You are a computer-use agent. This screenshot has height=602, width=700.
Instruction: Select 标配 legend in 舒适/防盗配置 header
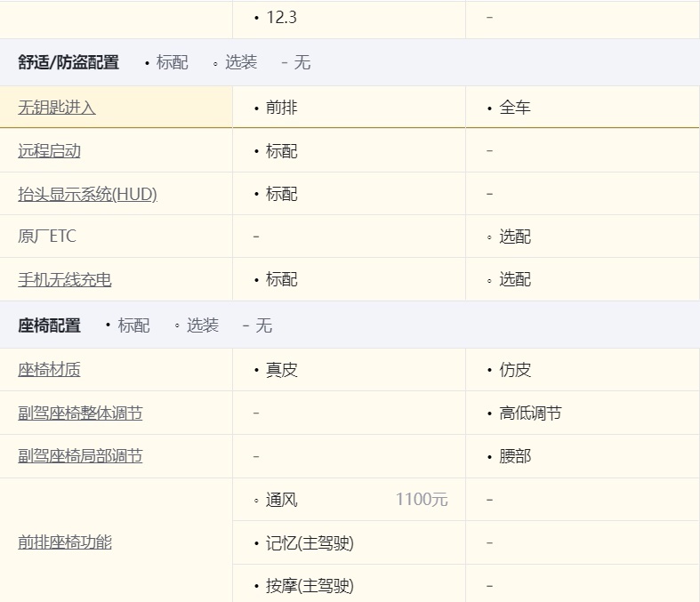click(172, 62)
